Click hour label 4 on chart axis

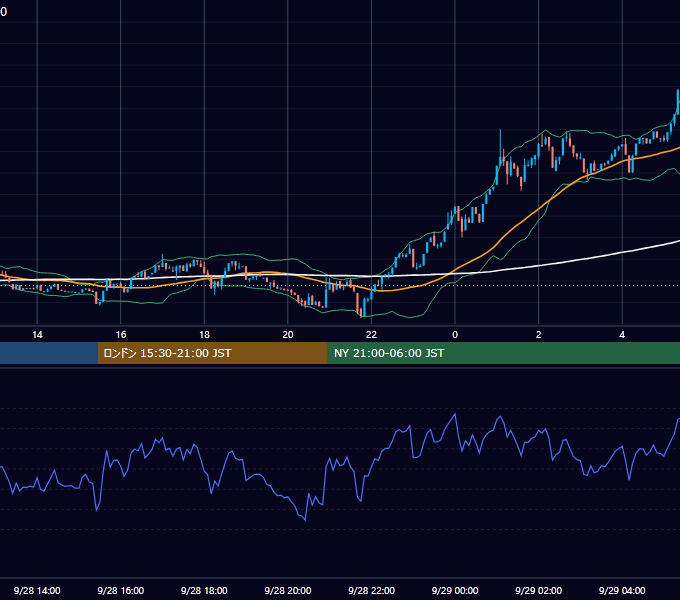tap(622, 335)
